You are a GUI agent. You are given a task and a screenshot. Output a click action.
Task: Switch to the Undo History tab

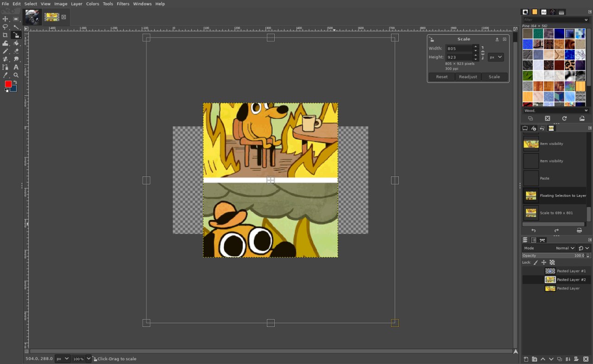(543, 128)
